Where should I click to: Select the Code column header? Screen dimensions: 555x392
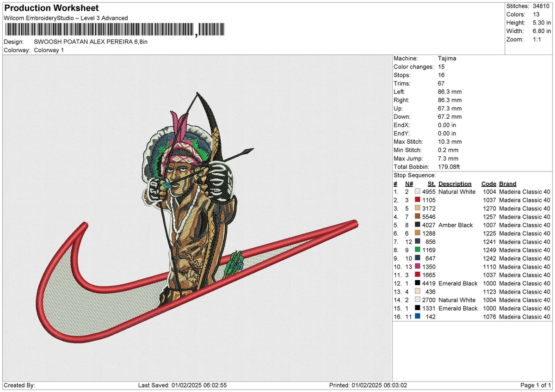tap(488, 184)
